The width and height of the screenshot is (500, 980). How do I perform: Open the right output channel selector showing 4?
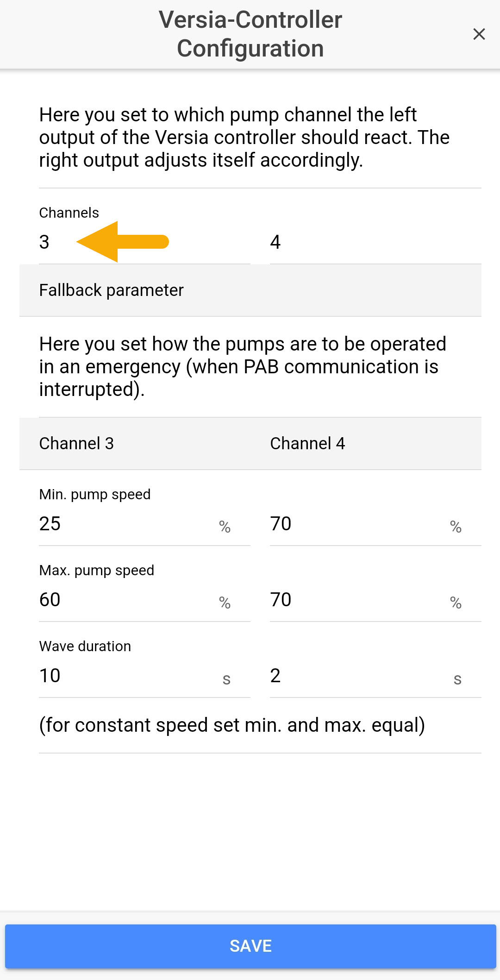[x=375, y=242]
